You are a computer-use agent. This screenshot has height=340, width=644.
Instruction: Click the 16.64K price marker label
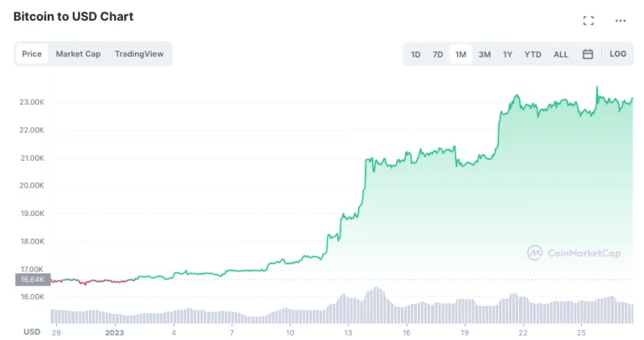pos(34,280)
